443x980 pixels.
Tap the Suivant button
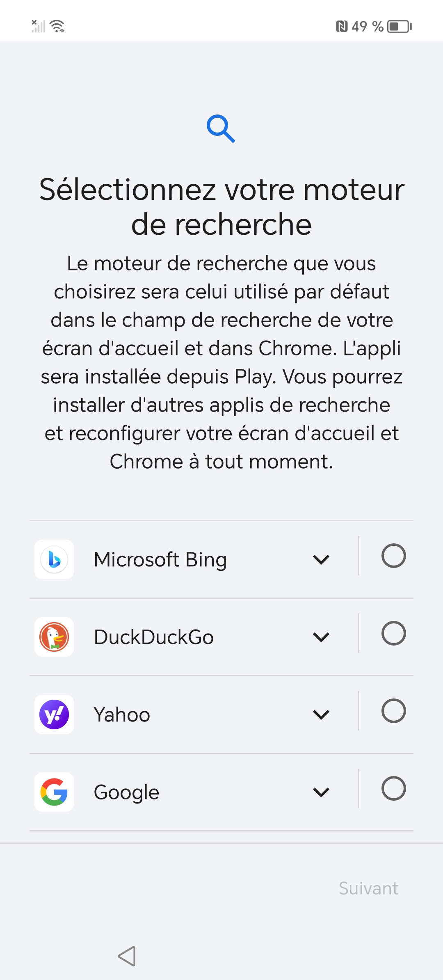[x=368, y=888]
